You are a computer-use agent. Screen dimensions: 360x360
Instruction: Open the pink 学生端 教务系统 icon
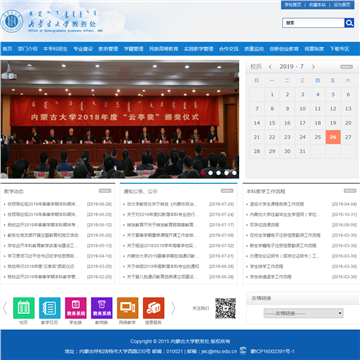[76, 308]
